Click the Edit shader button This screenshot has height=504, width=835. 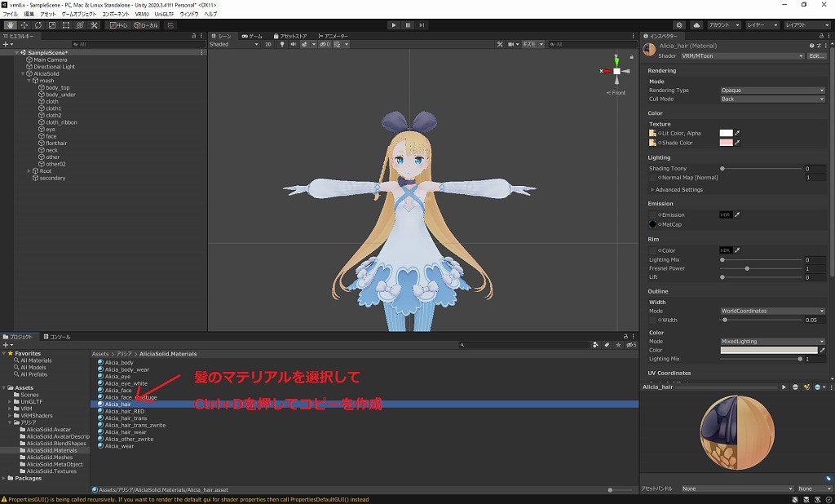(817, 56)
